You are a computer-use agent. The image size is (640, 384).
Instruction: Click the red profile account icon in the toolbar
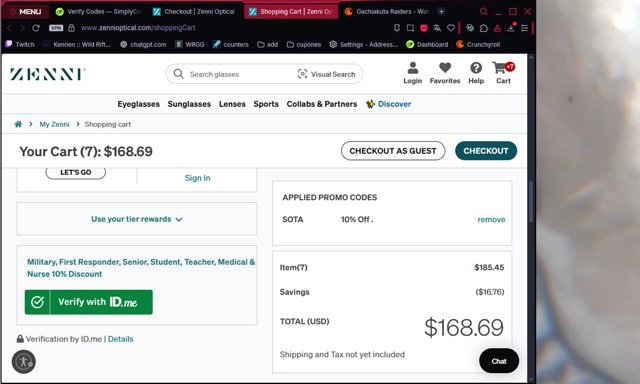(497, 28)
